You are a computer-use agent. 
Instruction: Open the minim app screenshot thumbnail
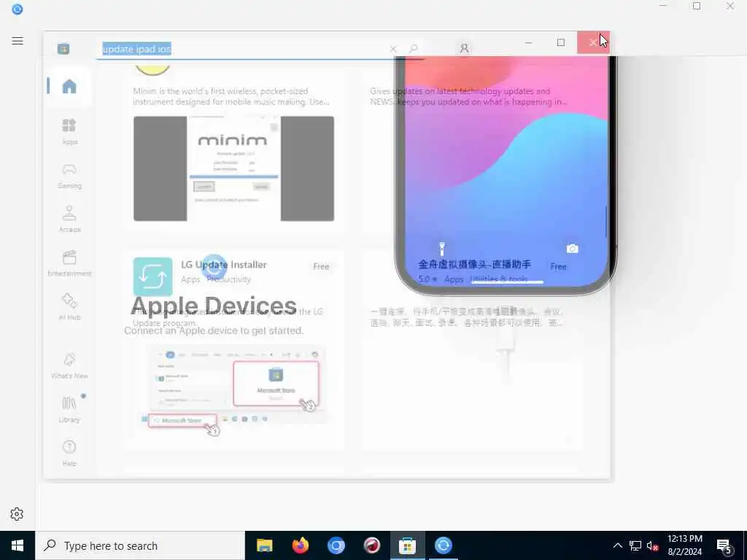click(233, 168)
